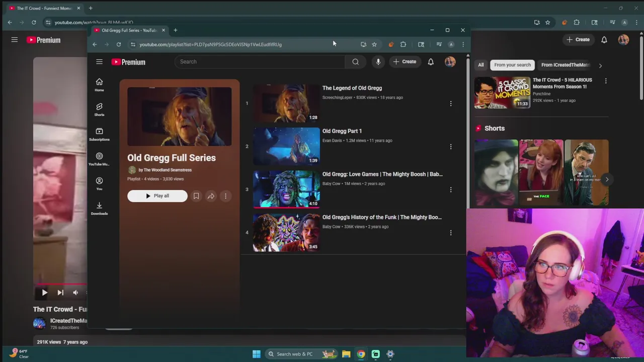Open notifications bell in background YouTube window
The width and height of the screenshot is (644, 362).
point(604,40)
